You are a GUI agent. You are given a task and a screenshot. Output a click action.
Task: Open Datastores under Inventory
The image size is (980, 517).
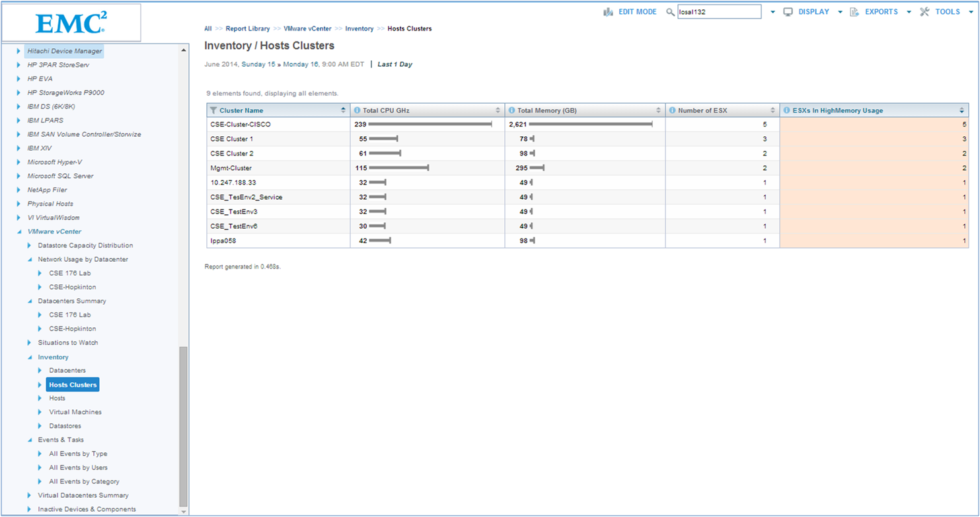(65, 426)
